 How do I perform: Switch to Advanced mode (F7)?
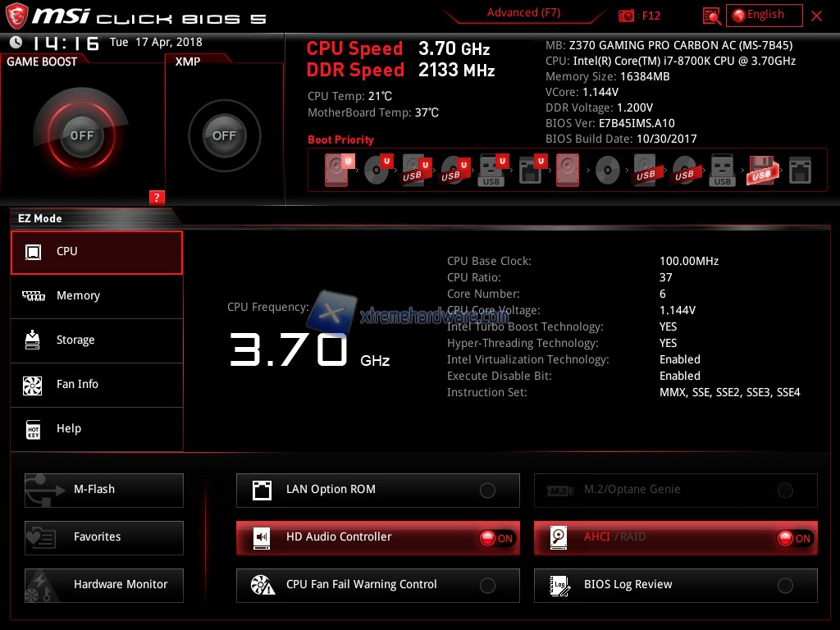tap(523, 13)
